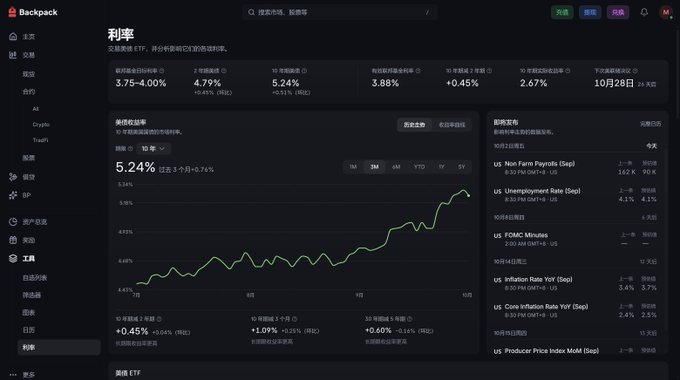This screenshot has width=680, height=380.
Task: Open the portfolio pie-chart sidebar icon
Action: pyautogui.click(x=13, y=222)
